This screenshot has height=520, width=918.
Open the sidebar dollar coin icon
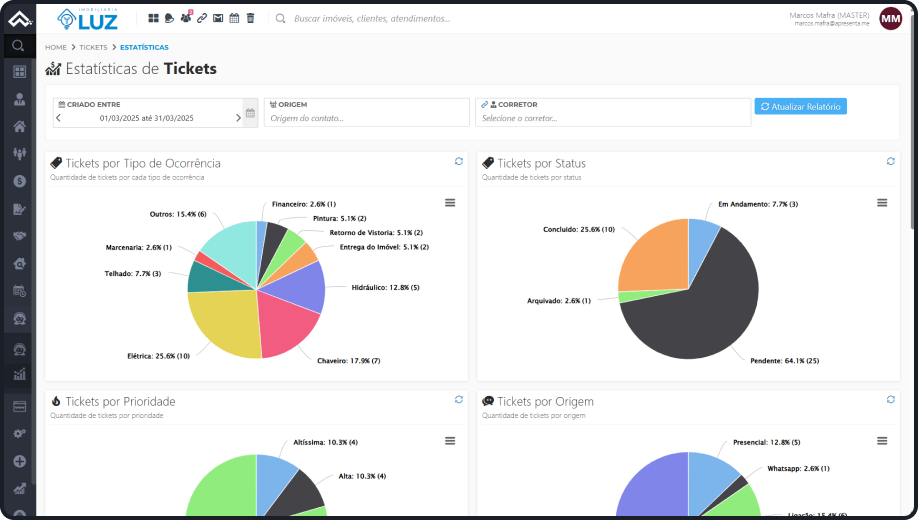click(x=19, y=181)
